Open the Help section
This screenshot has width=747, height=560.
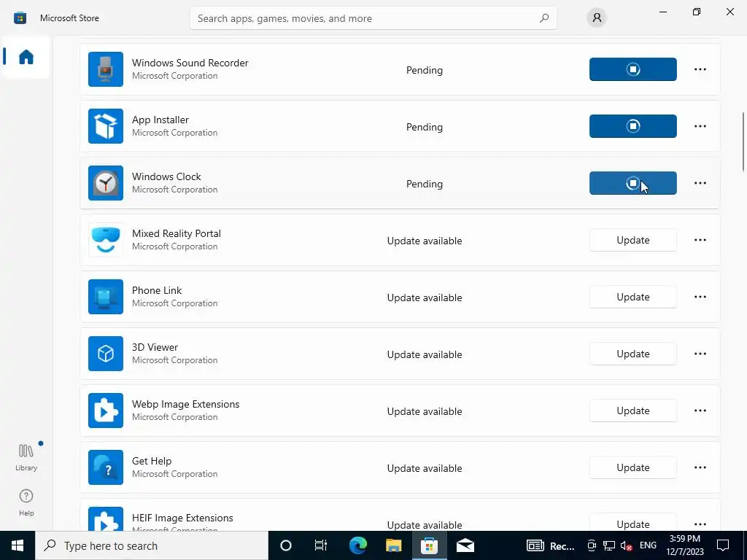point(26,502)
